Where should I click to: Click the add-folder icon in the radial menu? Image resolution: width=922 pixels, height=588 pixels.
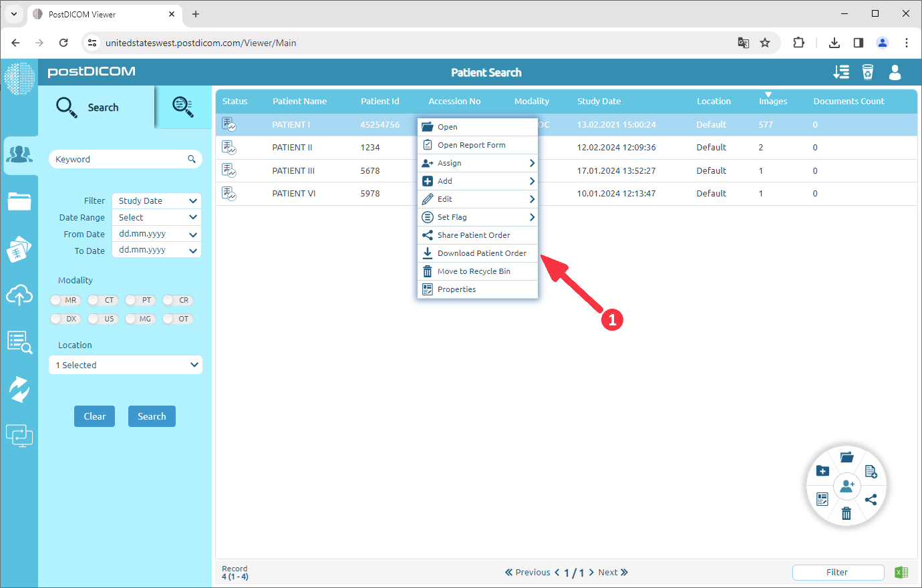point(822,470)
